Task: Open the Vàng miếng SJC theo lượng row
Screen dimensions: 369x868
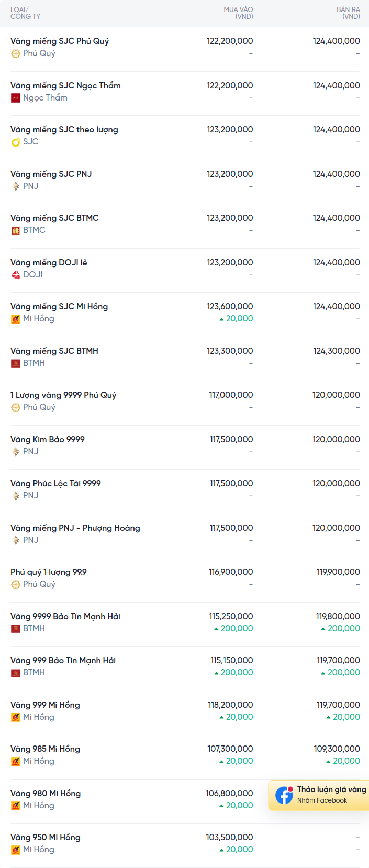Action: [185, 138]
